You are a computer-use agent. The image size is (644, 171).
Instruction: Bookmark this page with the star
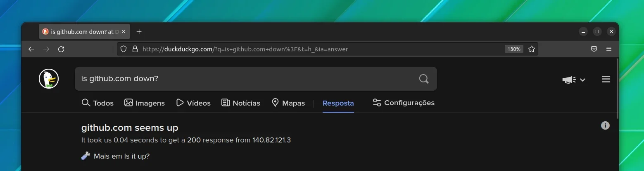coord(532,49)
